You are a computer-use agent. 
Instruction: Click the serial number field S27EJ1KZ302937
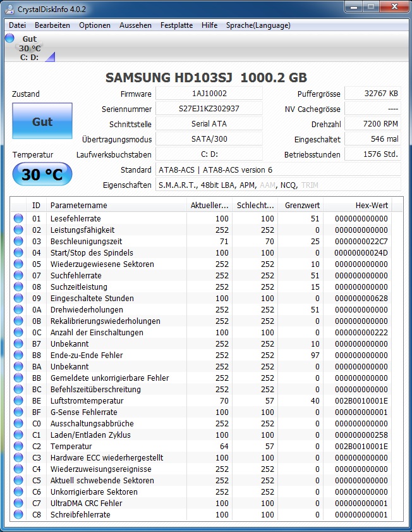[209, 109]
